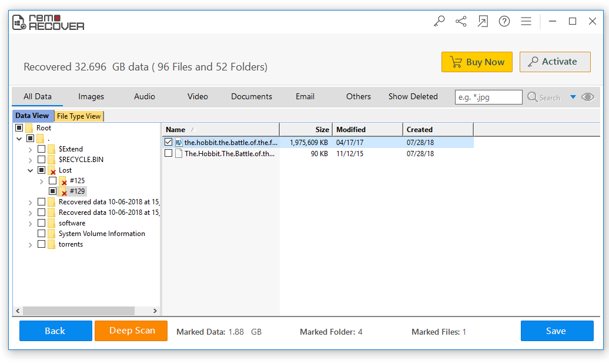The height and width of the screenshot is (364, 609).
Task: Click the deleted folder icon for #125
Action: click(x=63, y=181)
